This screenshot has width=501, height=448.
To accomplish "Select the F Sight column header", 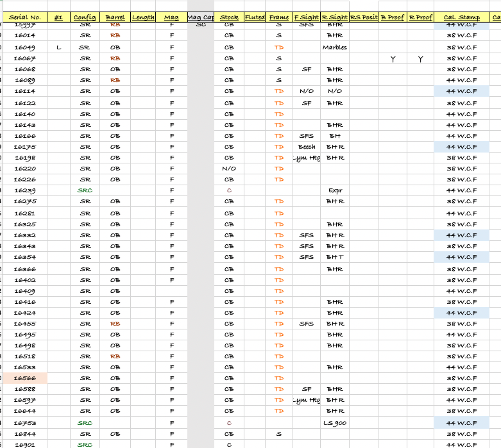I will point(307,17).
